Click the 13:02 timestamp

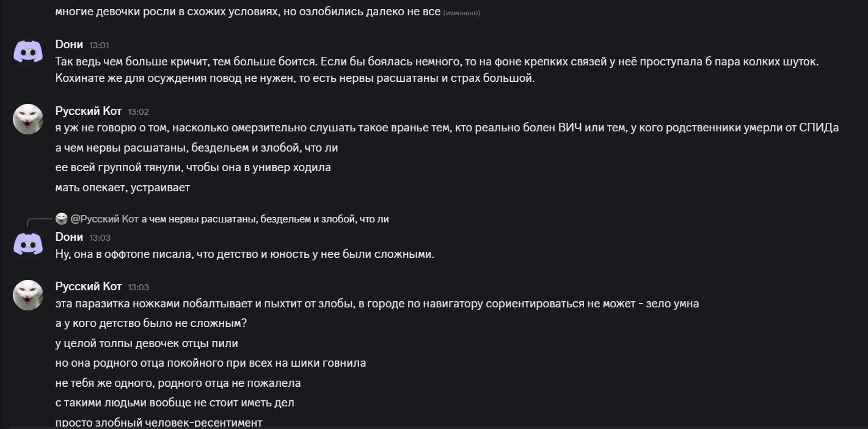138,112
